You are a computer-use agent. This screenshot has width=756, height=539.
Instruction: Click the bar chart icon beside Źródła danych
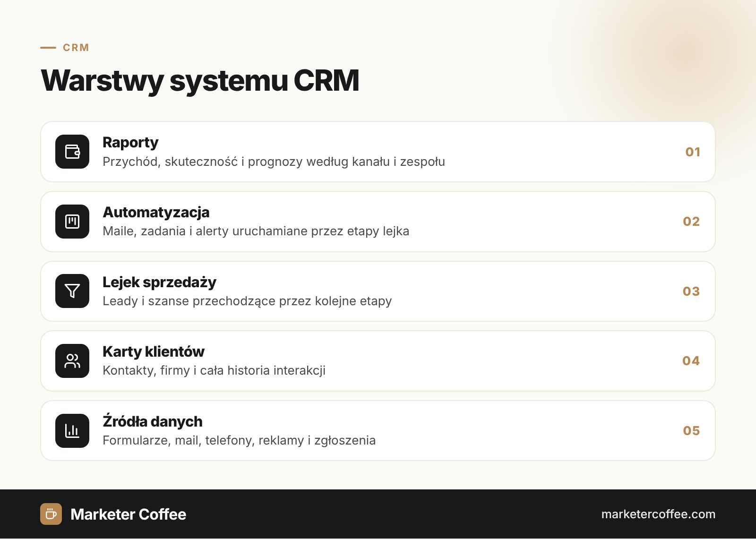72,431
